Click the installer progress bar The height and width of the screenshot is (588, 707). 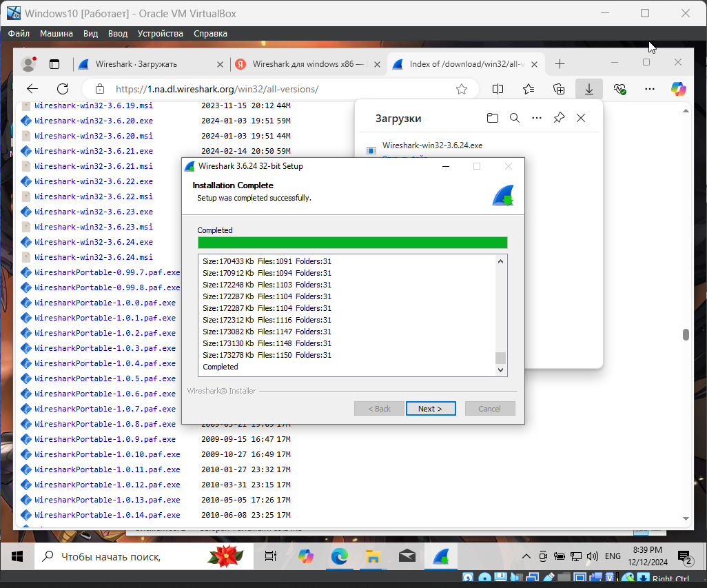click(353, 243)
